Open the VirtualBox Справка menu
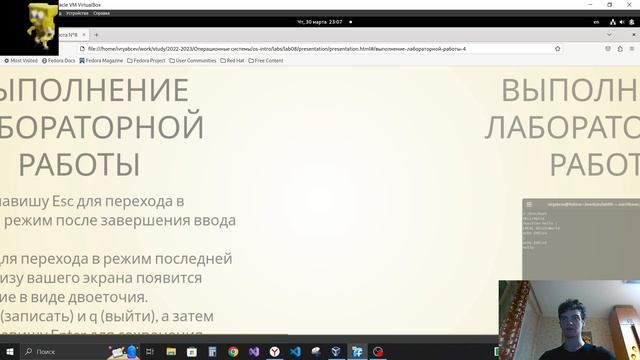The height and width of the screenshot is (360, 640). (101, 13)
